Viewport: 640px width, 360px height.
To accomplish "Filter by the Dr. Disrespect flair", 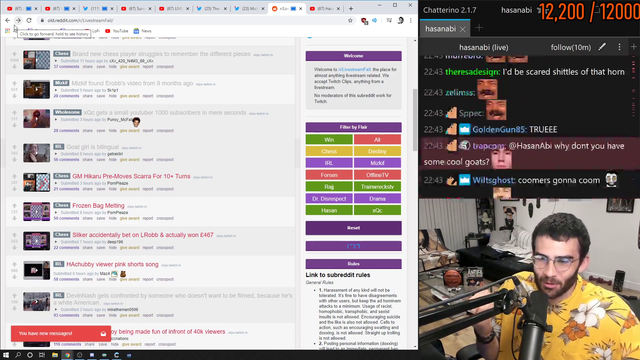I will pyautogui.click(x=329, y=199).
